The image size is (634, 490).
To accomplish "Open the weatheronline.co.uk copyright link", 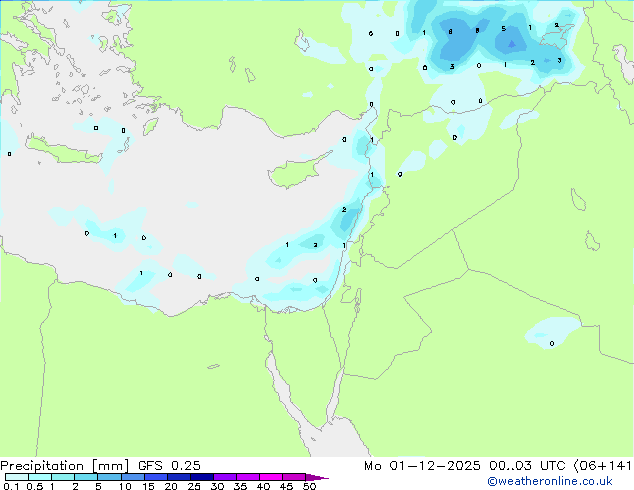I will 550,481.
